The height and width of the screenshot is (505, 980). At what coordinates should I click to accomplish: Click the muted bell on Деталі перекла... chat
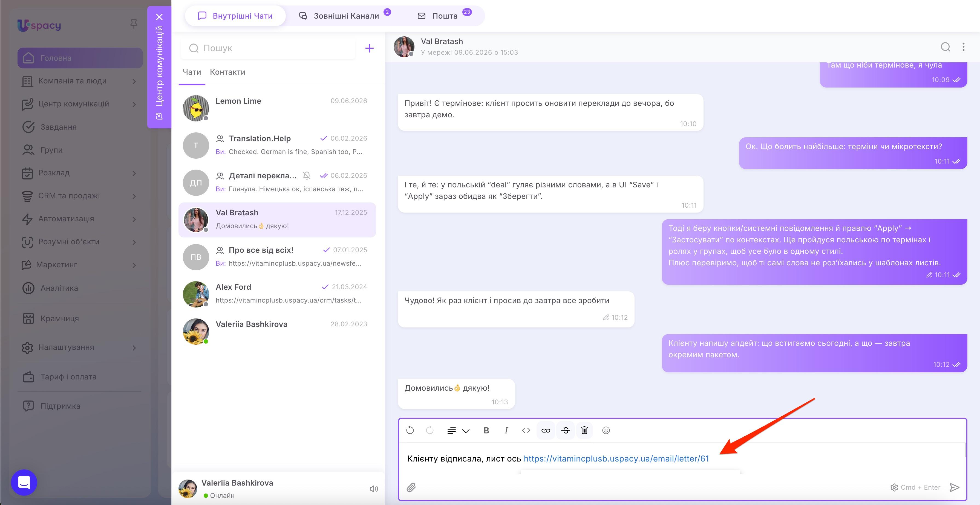pos(307,175)
